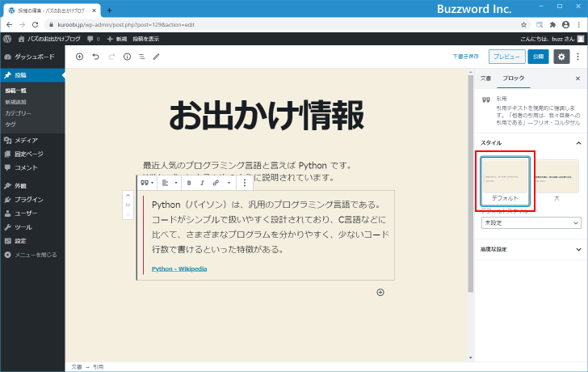The height and width of the screenshot is (372, 588).
Task: Click into the Python quote text
Action: [x=270, y=227]
